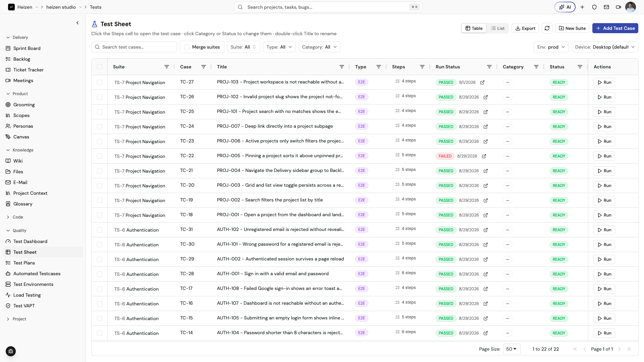
Task: Click the Search test cases field
Action: [x=134, y=47]
